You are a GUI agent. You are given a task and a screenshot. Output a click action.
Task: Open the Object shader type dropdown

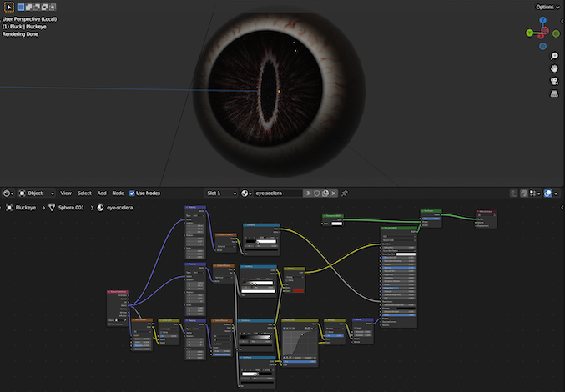pyautogui.click(x=37, y=193)
